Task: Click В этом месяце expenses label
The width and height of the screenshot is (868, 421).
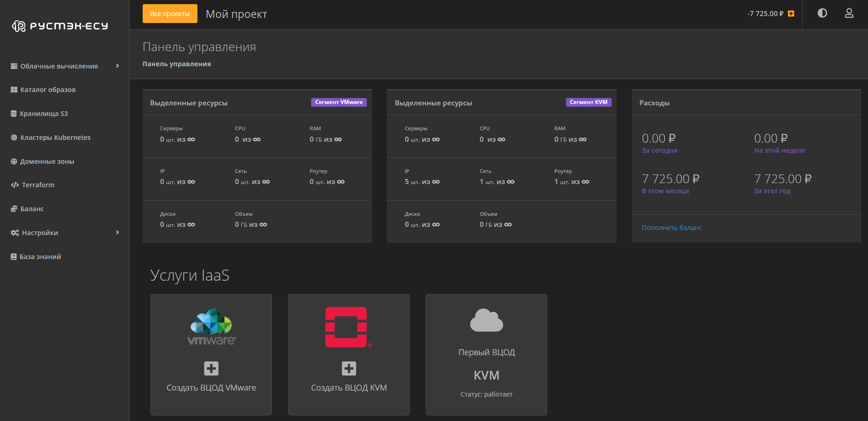Action: (x=665, y=191)
